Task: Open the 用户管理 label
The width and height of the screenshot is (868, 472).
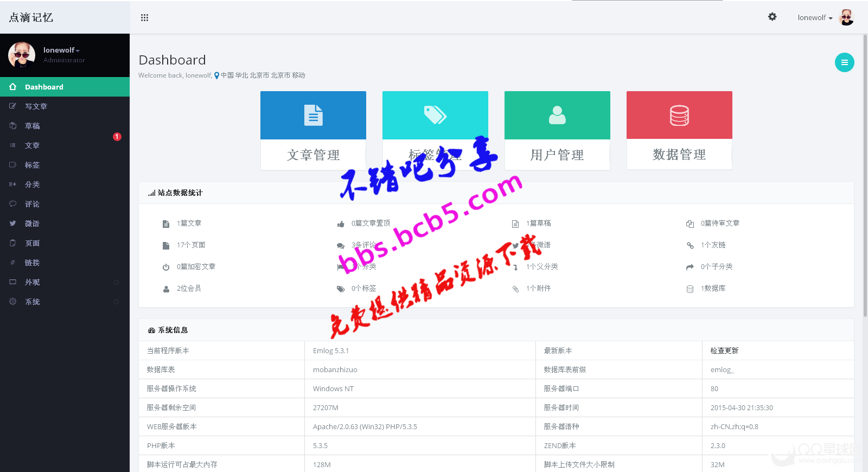Action: (557, 155)
